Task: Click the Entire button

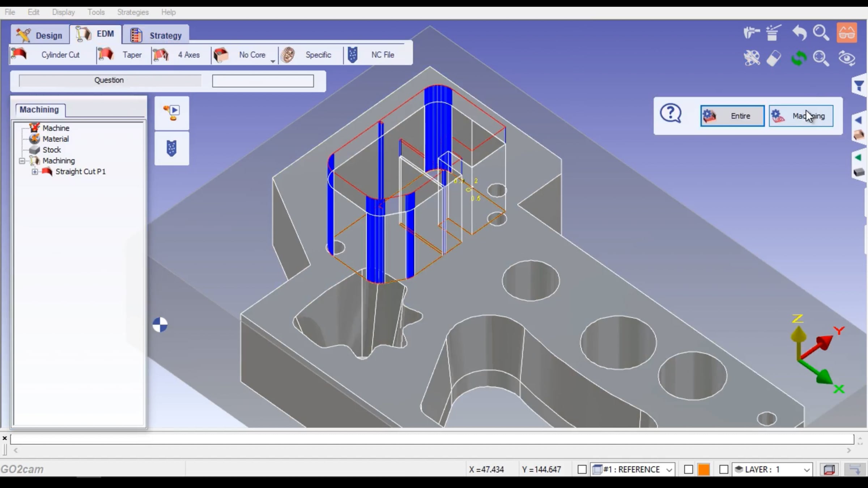Action: pos(732,116)
